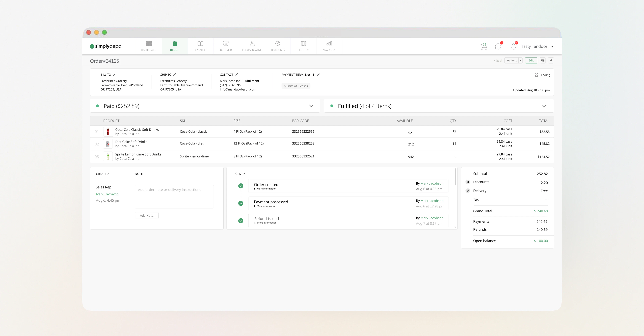Image resolution: width=644 pixels, height=336 pixels.
Task: Open the Analytics section
Action: [x=329, y=46]
